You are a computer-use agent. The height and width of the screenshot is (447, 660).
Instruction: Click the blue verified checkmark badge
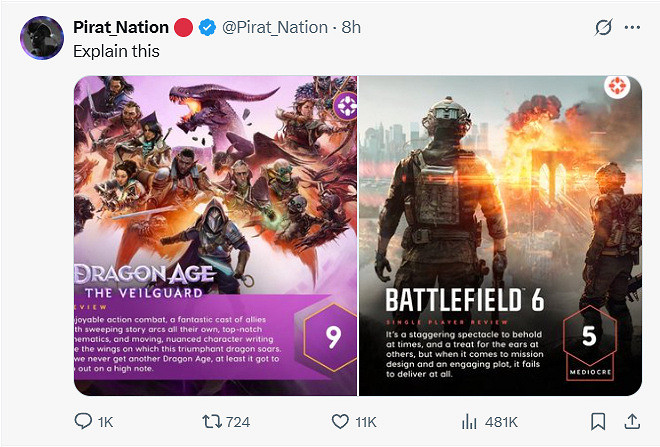click(x=206, y=28)
